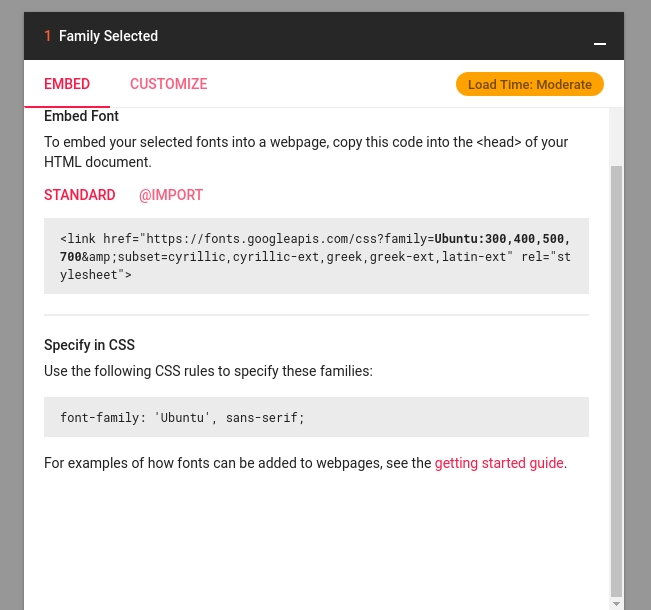
Task: Select the STANDARD embed option
Action: coord(80,195)
